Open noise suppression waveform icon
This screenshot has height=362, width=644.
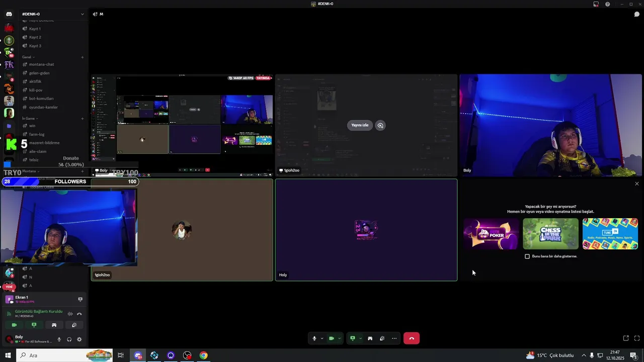coord(70,314)
